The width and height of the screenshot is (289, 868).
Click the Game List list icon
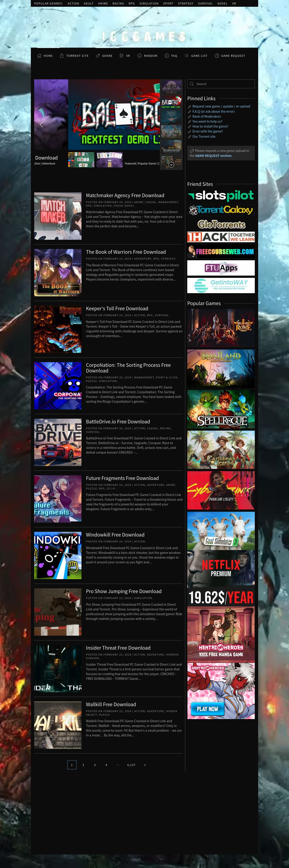point(186,56)
